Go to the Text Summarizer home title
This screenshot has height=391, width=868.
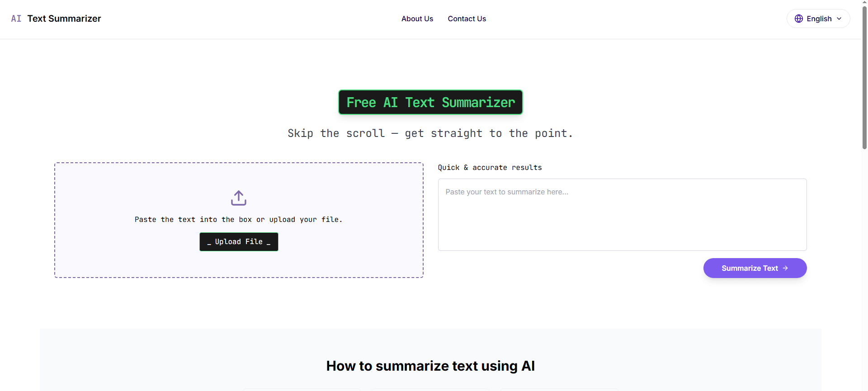click(64, 19)
